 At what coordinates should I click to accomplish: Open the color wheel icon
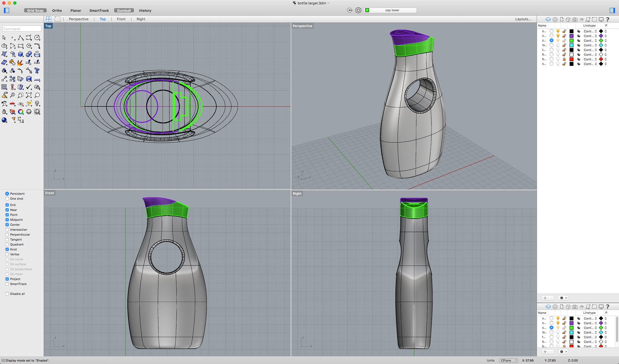coord(21,112)
